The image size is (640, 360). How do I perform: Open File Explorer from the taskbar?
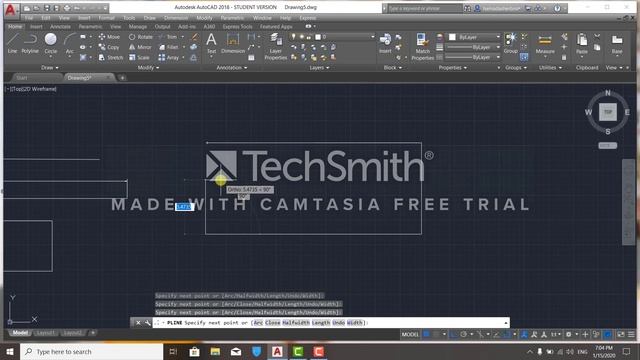[x=215, y=351]
